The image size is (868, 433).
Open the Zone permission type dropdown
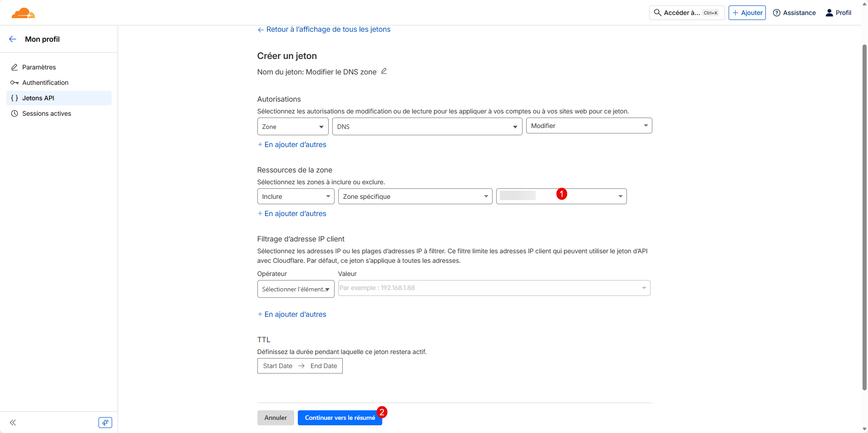293,127
